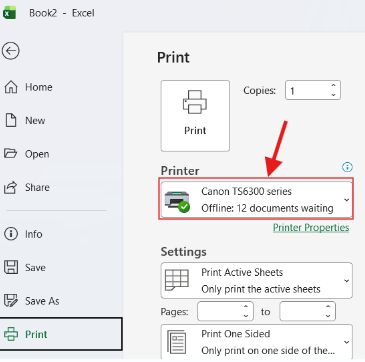This screenshot has width=365, height=362.
Task: Click the Pages start number field
Action: click(x=225, y=311)
